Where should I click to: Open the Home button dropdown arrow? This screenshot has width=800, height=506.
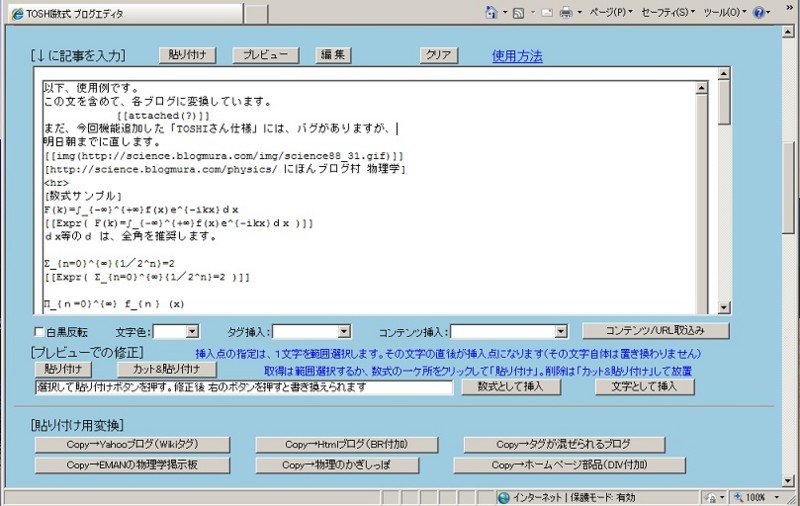click(x=505, y=12)
